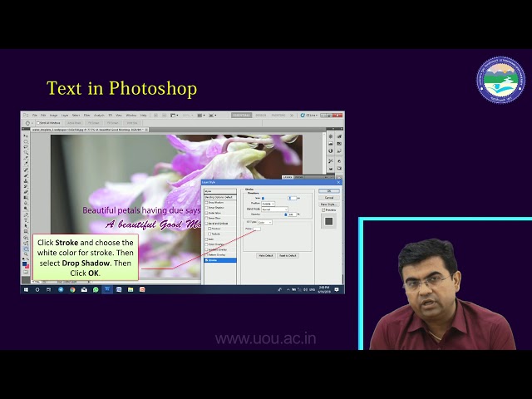Open the Arrange Documents dropdown

click(201, 116)
